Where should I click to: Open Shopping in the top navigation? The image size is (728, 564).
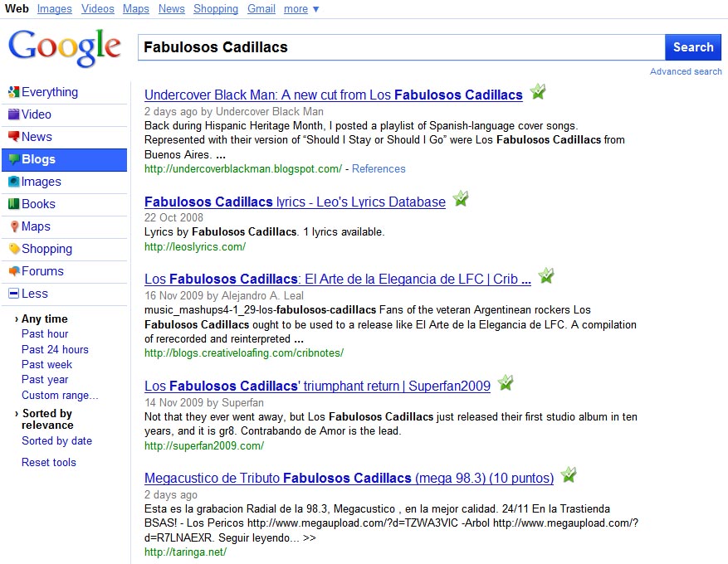[216, 9]
